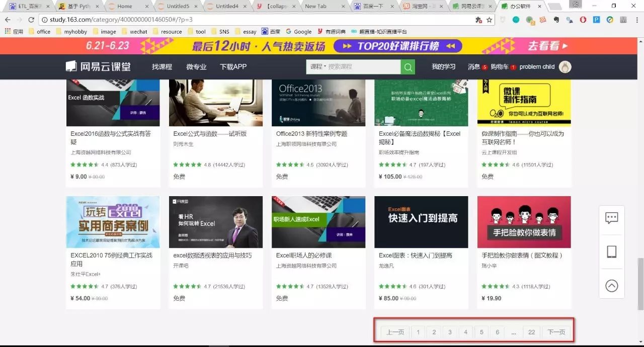Open the 快速入门到提高 course thumbnail
644x347 pixels.
click(x=421, y=222)
